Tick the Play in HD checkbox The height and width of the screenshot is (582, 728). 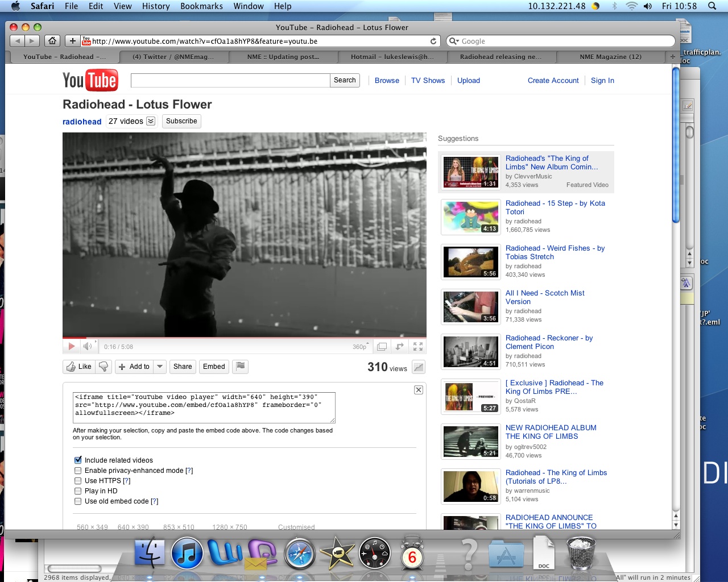point(78,491)
